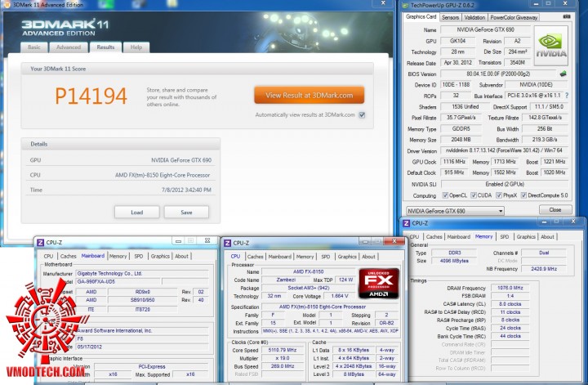Click the 3DMark 11 title bar icon

point(7,5)
